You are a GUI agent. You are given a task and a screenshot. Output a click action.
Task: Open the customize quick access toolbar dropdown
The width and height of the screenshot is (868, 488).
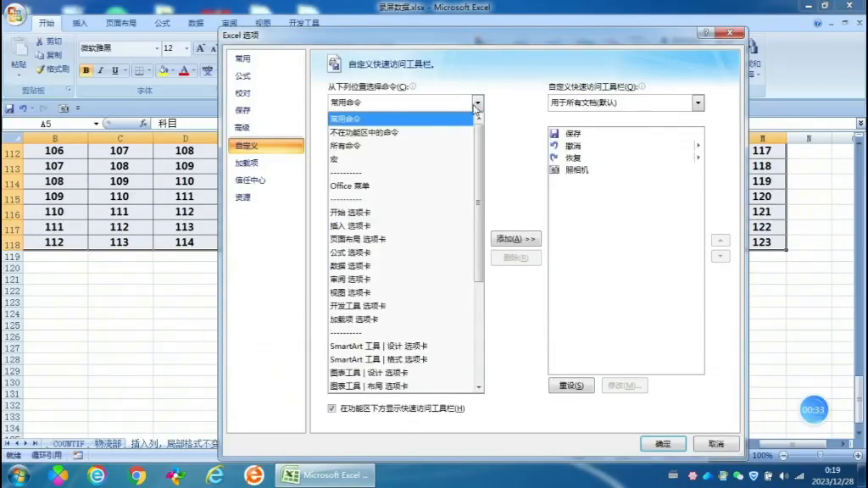pos(77,108)
